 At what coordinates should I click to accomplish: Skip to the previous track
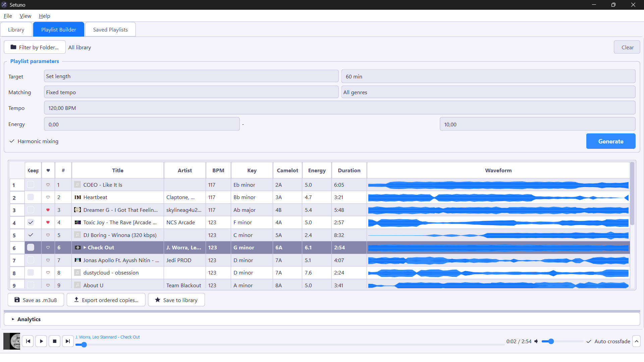[x=28, y=341]
